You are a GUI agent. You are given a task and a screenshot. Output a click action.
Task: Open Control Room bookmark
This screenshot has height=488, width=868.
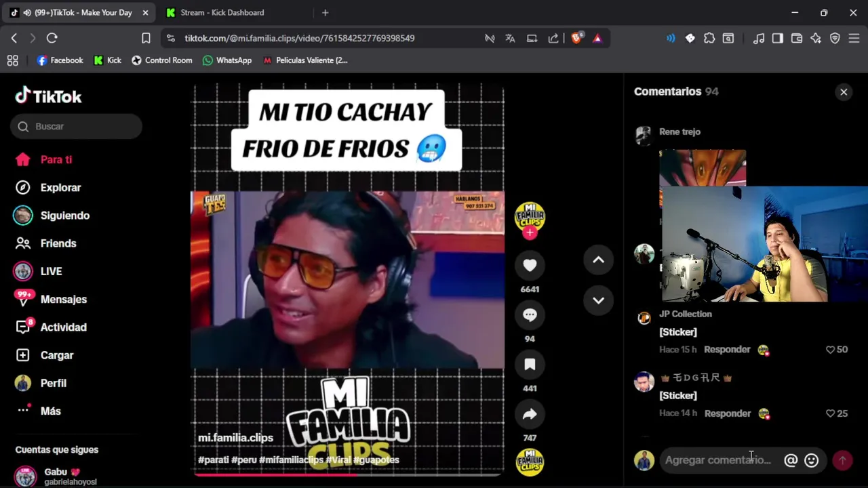pos(162,60)
